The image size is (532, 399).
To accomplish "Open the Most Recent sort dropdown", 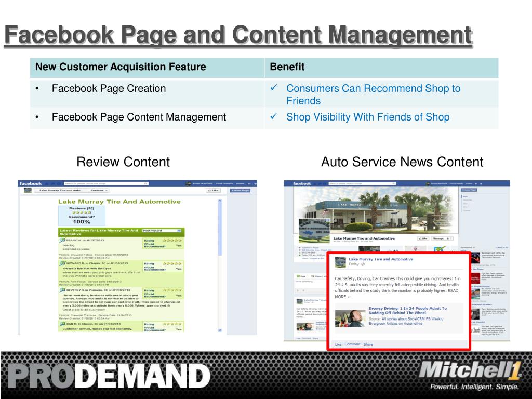I will tap(162, 230).
